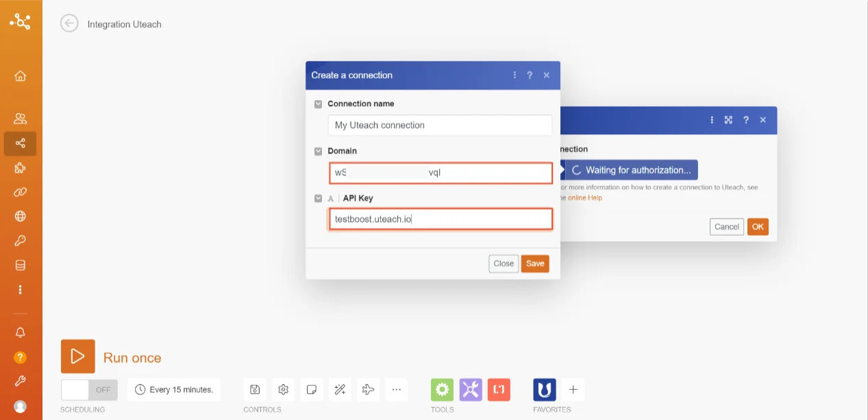Open the Notifications bell icon
Screen dimensions: 868x420
(x=21, y=332)
